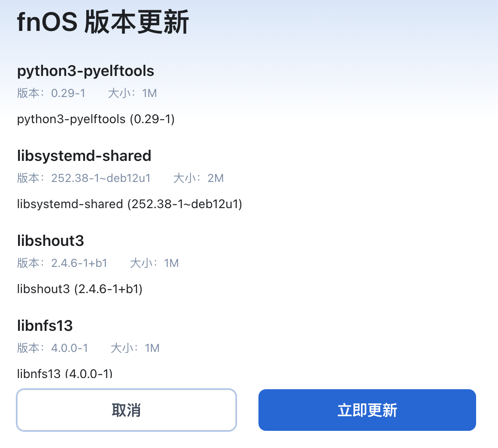Screen dimensions: 498x448
Task: Click the 版本: 252.38-1~deb12u1 version text
Action: pyautogui.click(x=84, y=178)
